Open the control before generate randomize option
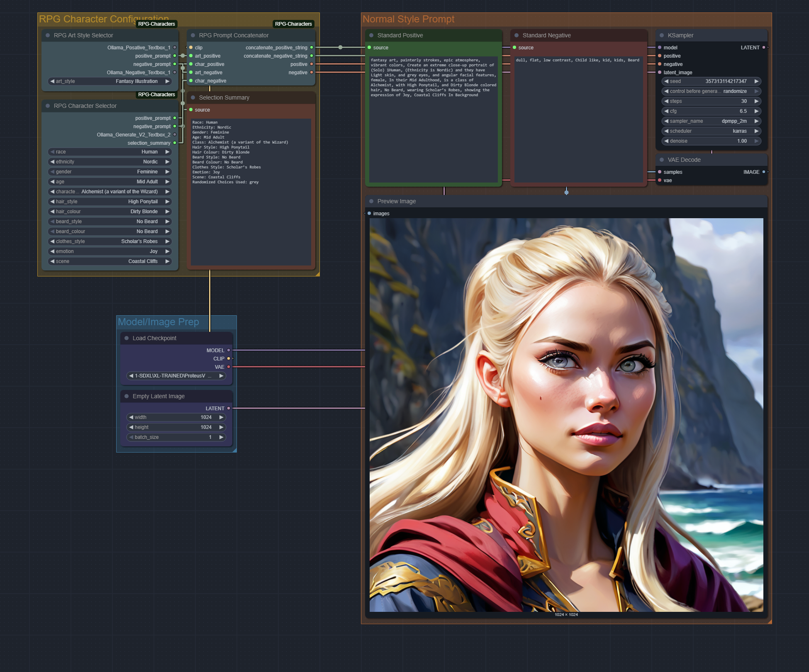This screenshot has width=809, height=672. [x=712, y=91]
